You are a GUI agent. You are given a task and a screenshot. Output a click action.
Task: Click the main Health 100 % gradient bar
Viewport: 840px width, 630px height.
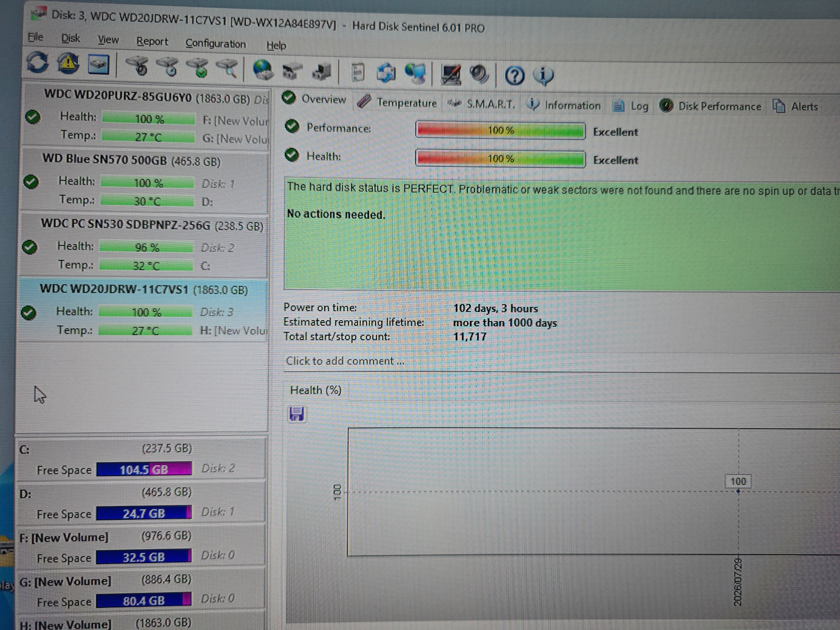500,158
